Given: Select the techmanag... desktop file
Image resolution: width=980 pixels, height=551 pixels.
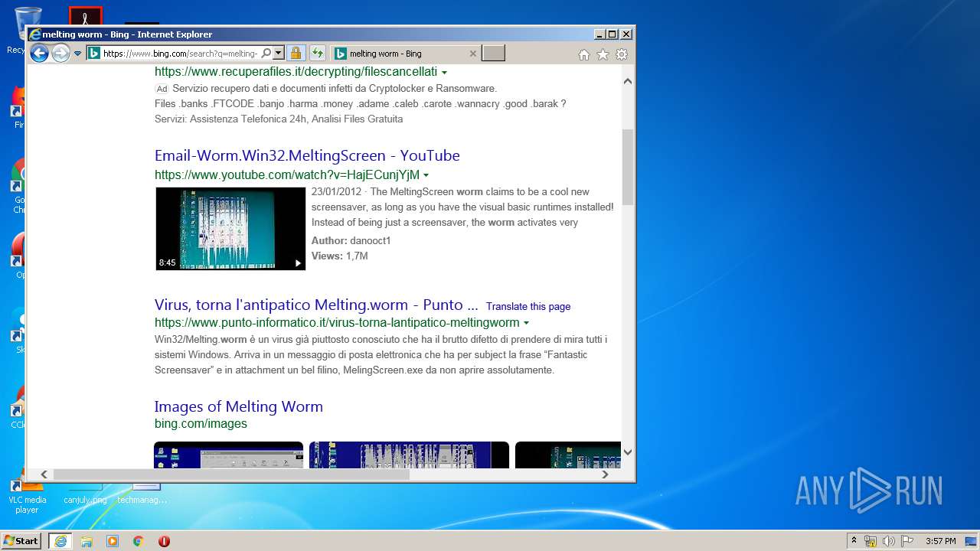Looking at the screenshot, I should 143,494.
